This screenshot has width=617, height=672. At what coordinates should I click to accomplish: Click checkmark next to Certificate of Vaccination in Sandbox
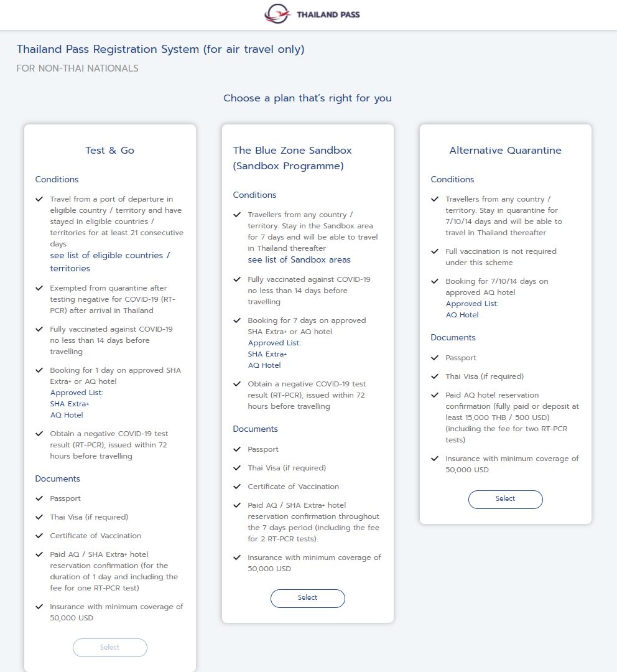tap(237, 487)
